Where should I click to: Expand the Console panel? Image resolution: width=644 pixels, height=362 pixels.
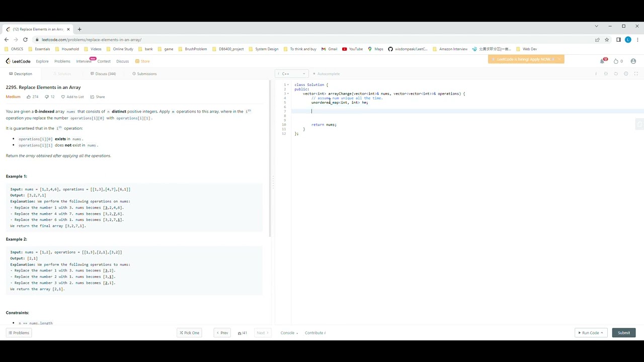289,333
